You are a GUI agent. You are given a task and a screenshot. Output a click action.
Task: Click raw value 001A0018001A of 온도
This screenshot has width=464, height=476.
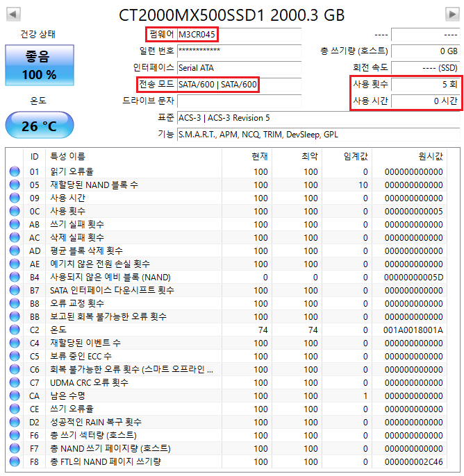pyautogui.click(x=413, y=330)
